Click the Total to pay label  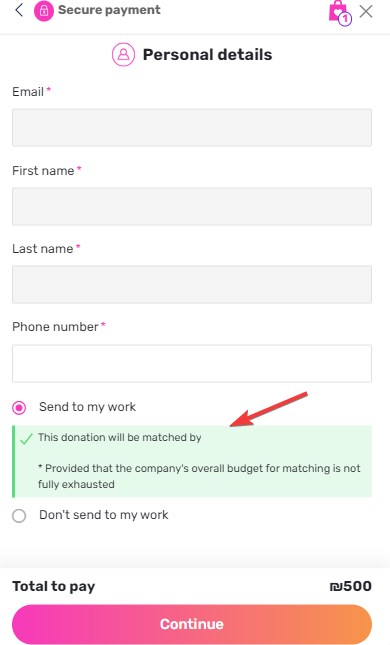[53, 587]
